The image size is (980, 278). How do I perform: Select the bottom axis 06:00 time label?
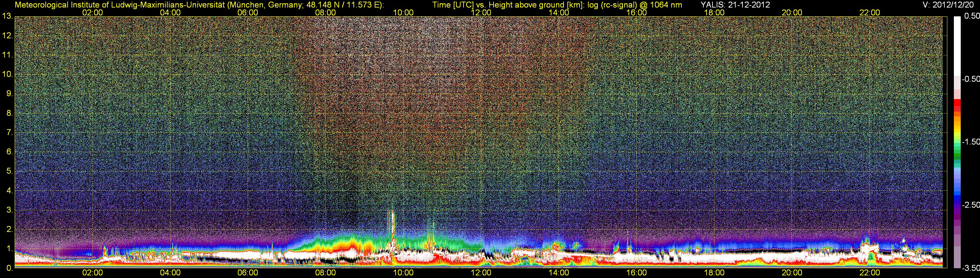click(x=248, y=273)
